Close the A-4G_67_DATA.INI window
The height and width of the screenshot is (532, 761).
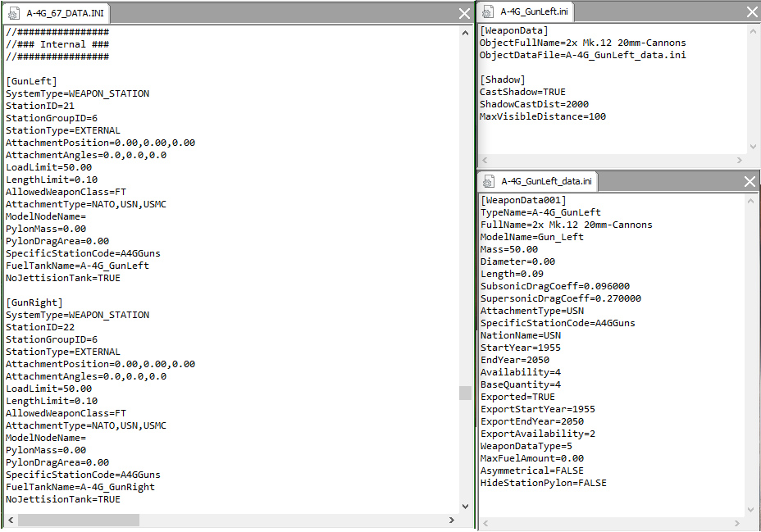pos(464,14)
